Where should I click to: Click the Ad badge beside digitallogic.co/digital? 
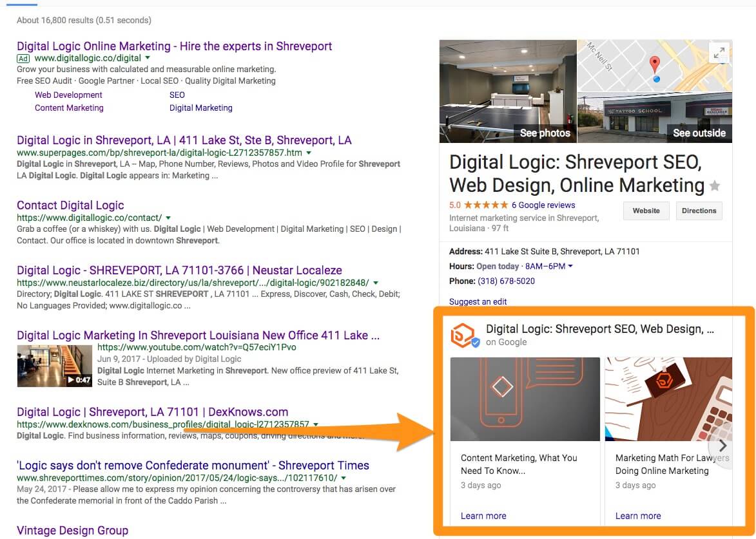(x=23, y=59)
